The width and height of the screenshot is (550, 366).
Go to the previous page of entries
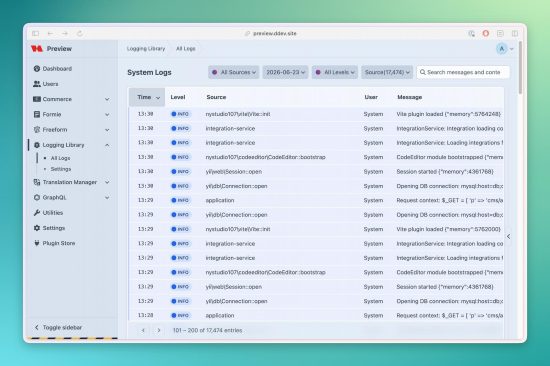[x=143, y=330]
